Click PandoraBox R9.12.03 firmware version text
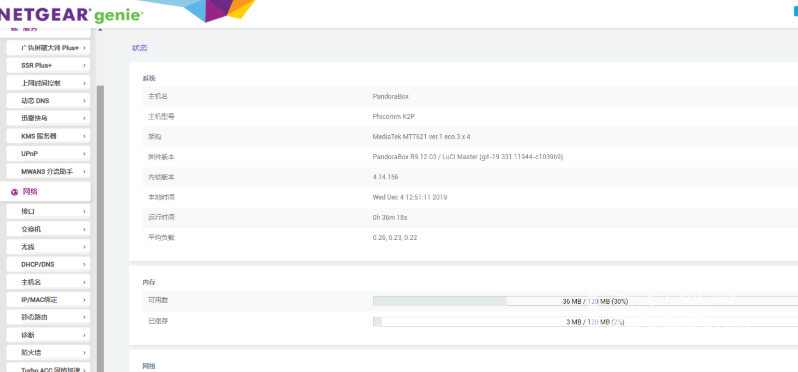 pos(468,157)
